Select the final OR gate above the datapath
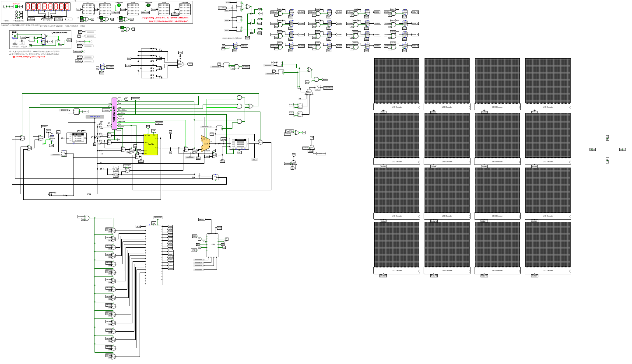The image size is (632, 364). tap(251, 106)
